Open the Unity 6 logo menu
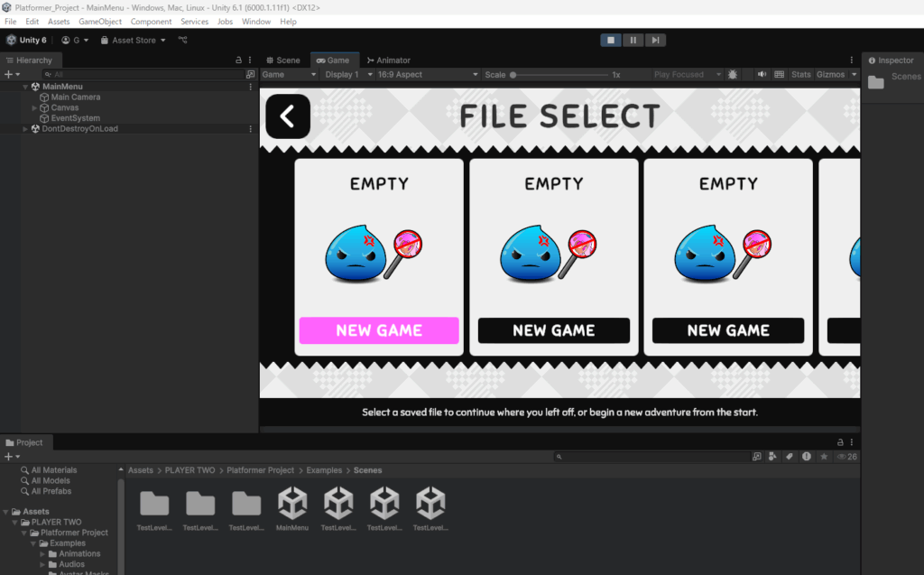The width and height of the screenshot is (924, 575). click(26, 40)
